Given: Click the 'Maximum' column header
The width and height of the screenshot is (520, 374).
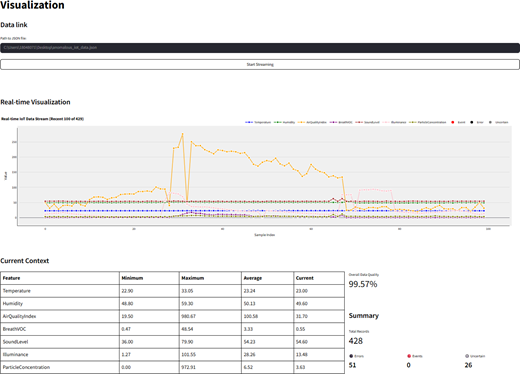Looking at the screenshot, I should point(193,278).
